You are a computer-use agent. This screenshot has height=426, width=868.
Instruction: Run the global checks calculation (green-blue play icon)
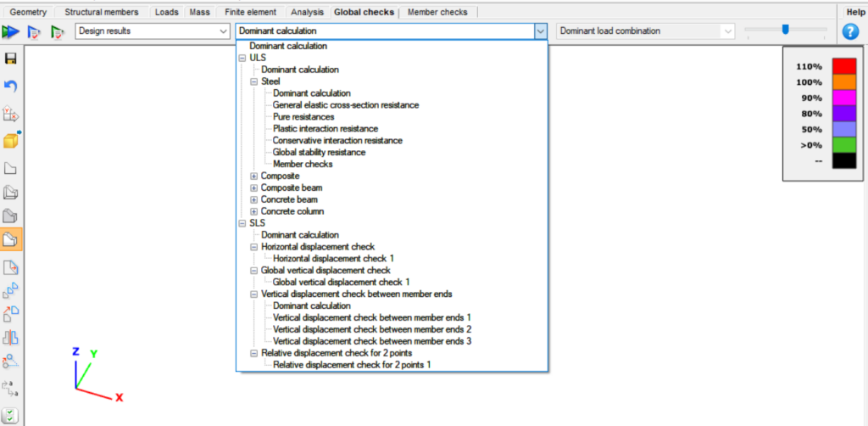tap(9, 32)
